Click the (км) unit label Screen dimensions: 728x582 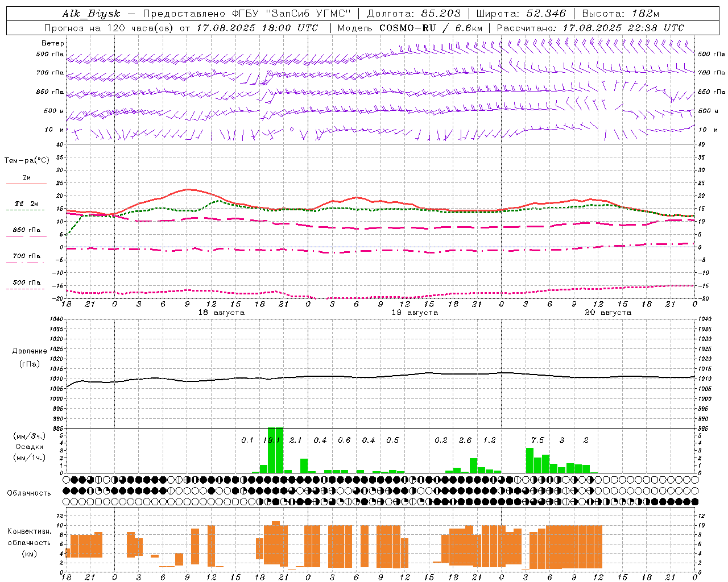pyautogui.click(x=30, y=554)
